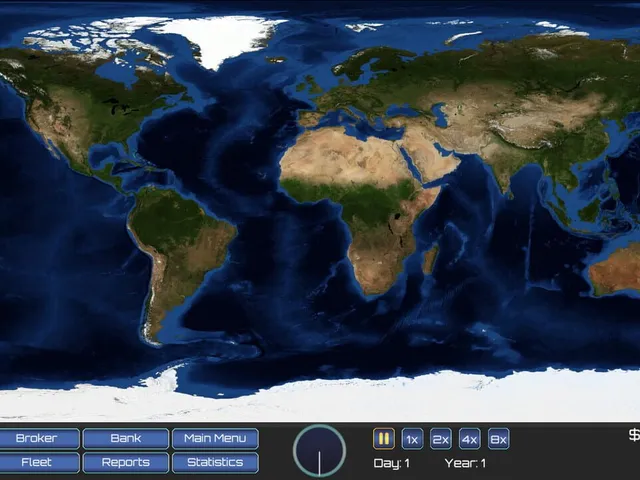
Task: Set game speed to 8x
Action: (498, 439)
